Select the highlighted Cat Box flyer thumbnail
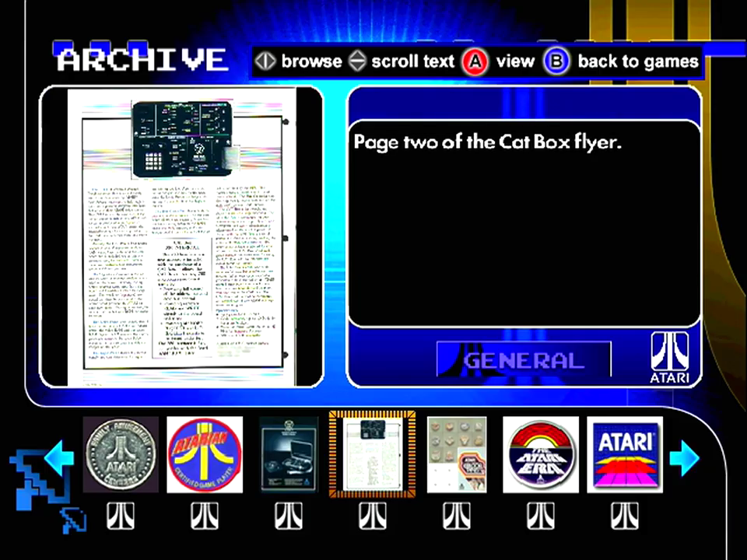This screenshot has width=747, height=560. 372,454
